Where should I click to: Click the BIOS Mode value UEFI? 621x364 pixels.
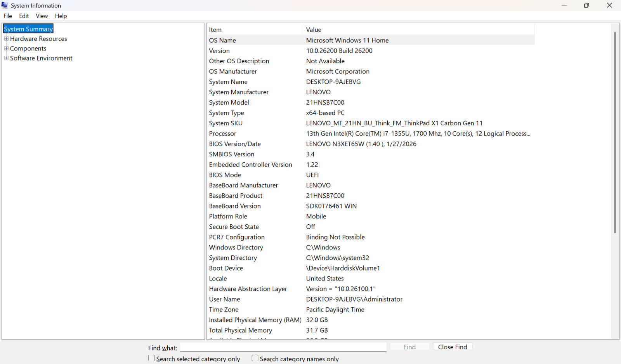[312, 175]
